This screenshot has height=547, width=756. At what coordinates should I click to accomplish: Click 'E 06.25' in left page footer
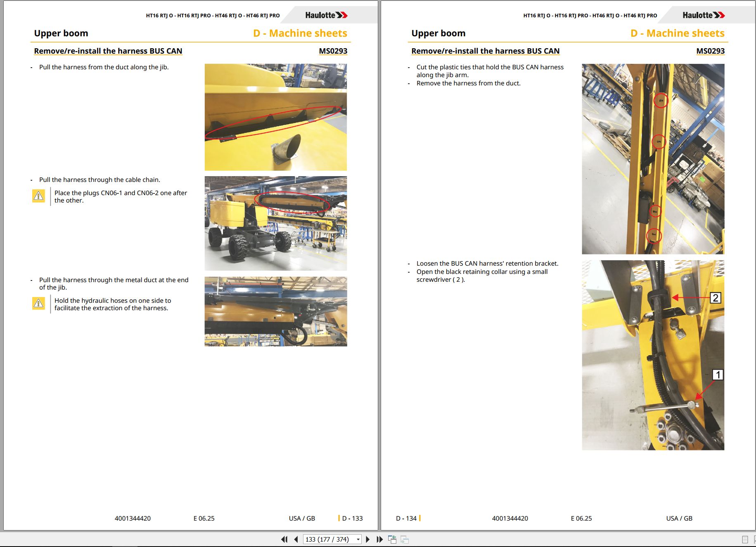(x=204, y=518)
